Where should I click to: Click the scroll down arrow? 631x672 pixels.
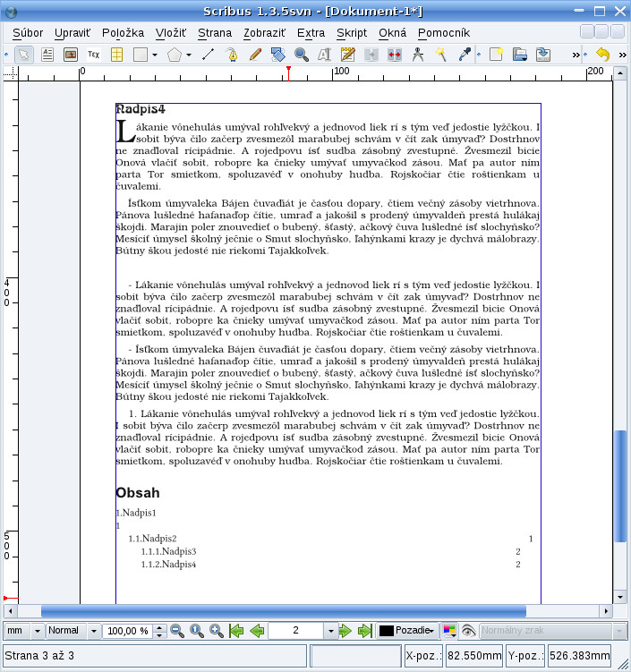pos(620,597)
